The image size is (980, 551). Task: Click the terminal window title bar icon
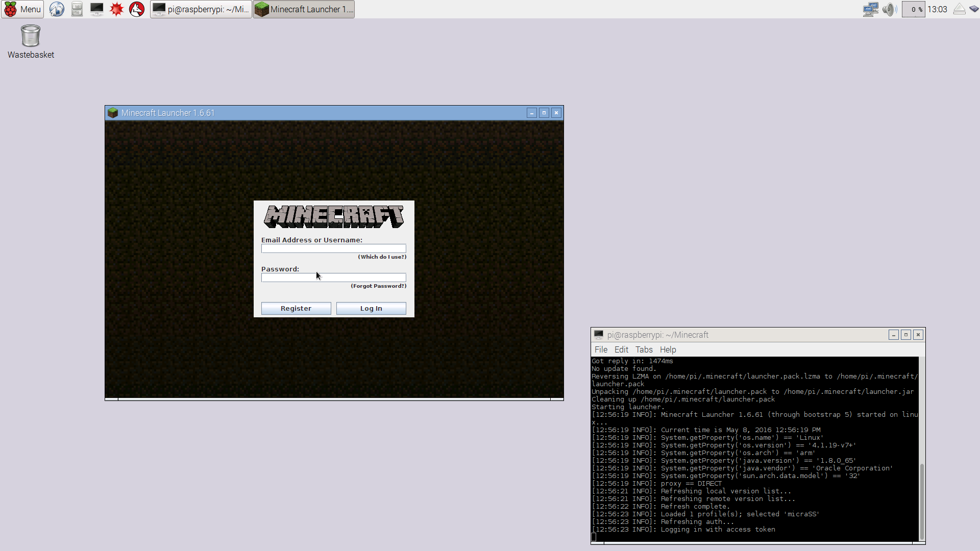(599, 335)
